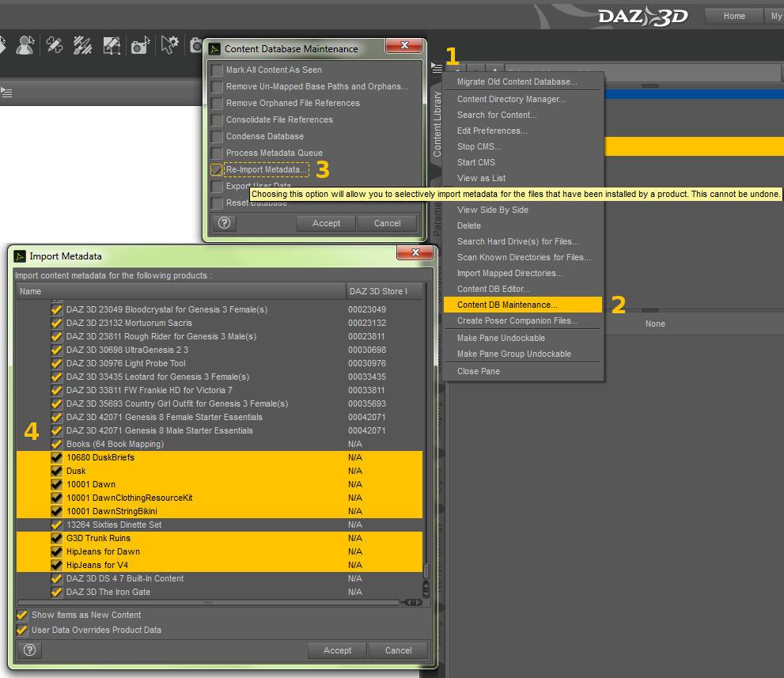This screenshot has height=678, width=784.
Task: Sort by DAZ 3D Store column header
Action: point(384,291)
